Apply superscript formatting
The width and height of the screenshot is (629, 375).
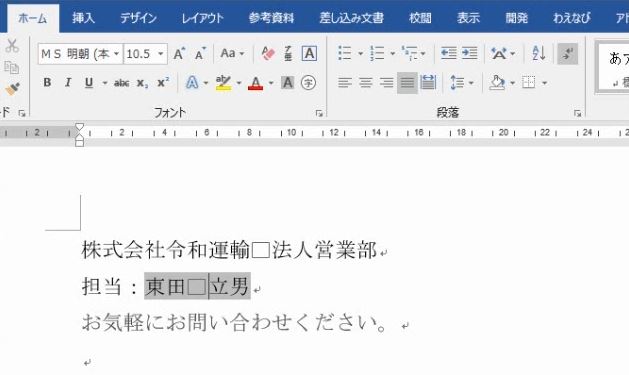163,82
